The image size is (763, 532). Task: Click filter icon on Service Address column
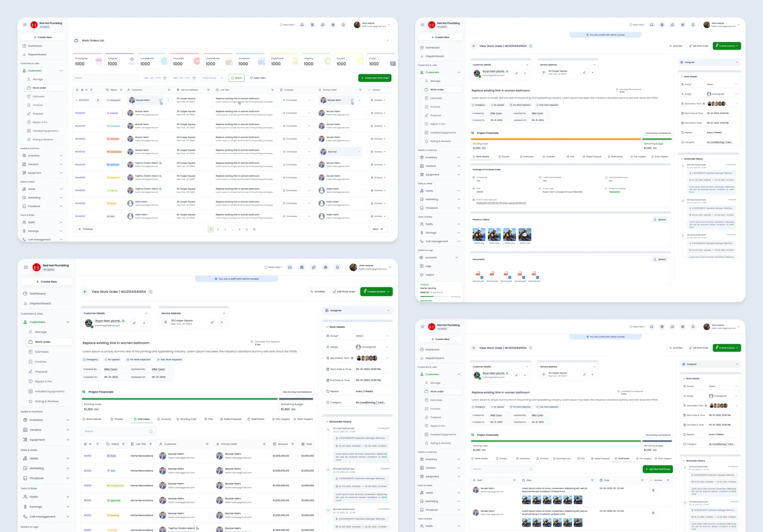(x=209, y=90)
